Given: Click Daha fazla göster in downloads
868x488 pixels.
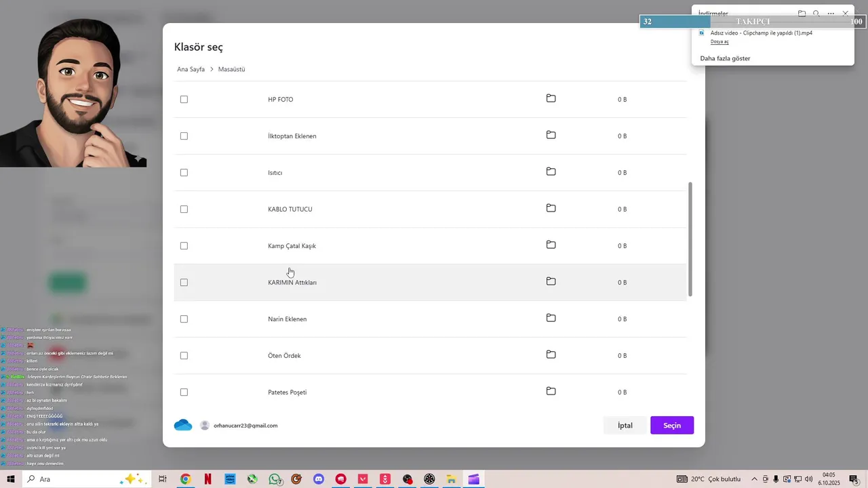Looking at the screenshot, I should click(x=725, y=58).
